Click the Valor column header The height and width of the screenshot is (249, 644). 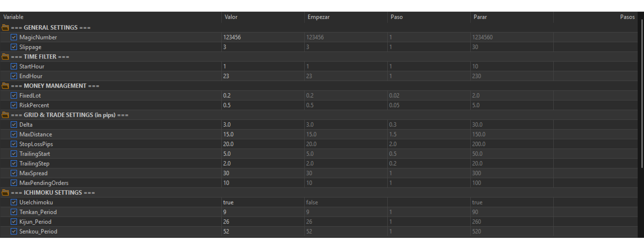click(x=231, y=17)
